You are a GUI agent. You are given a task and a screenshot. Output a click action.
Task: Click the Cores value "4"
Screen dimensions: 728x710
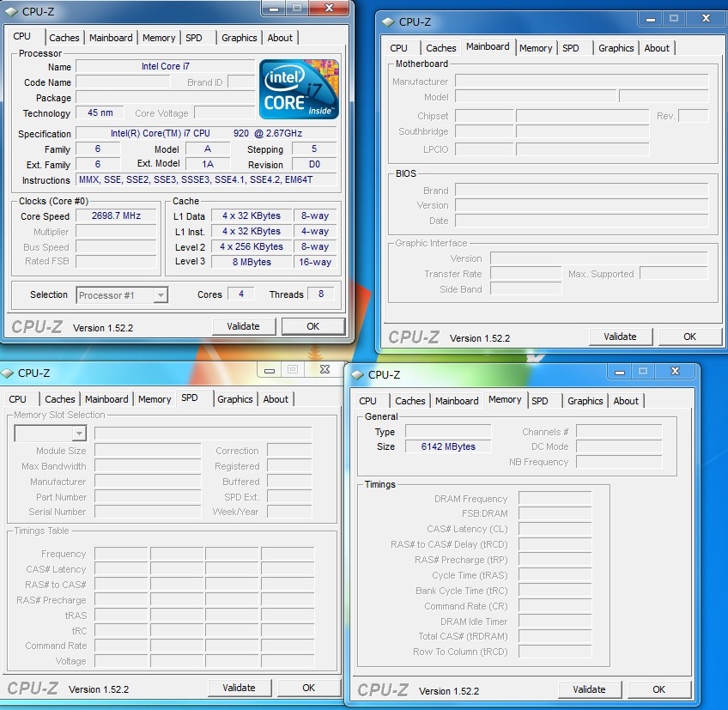pos(241,294)
